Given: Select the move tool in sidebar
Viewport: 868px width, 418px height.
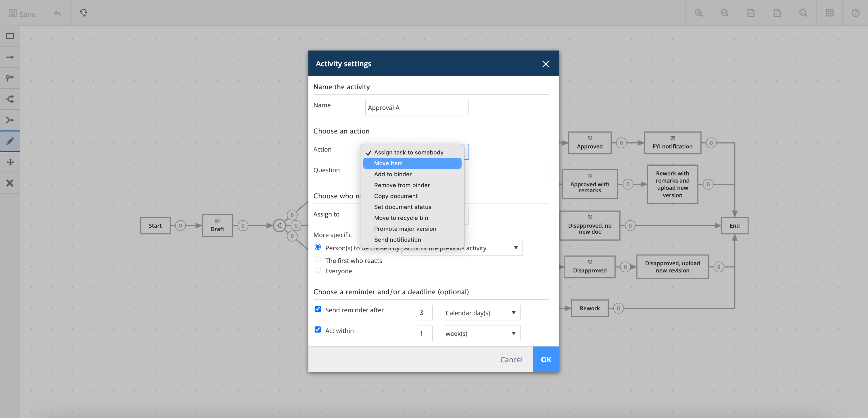Looking at the screenshot, I should (x=10, y=162).
